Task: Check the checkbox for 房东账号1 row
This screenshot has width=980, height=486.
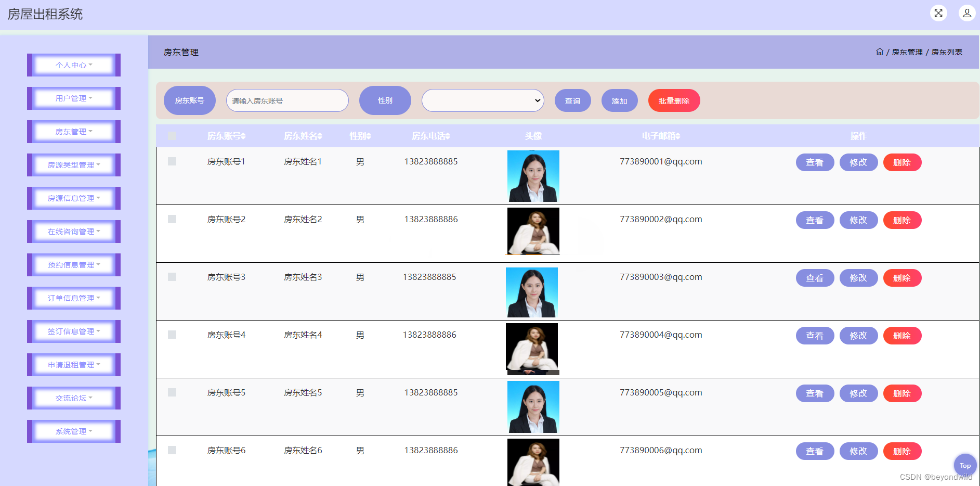Action: tap(172, 161)
